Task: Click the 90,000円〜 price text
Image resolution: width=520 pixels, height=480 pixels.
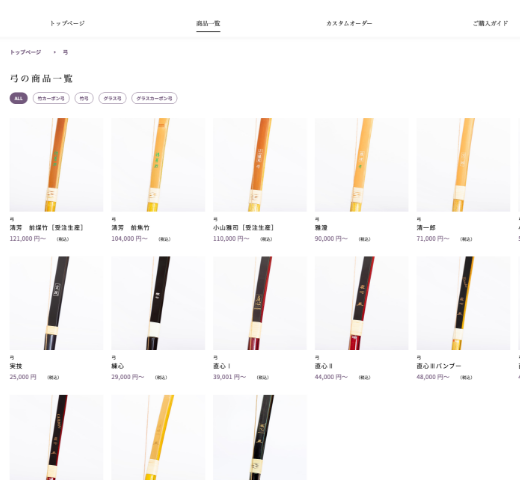Action: pos(331,239)
